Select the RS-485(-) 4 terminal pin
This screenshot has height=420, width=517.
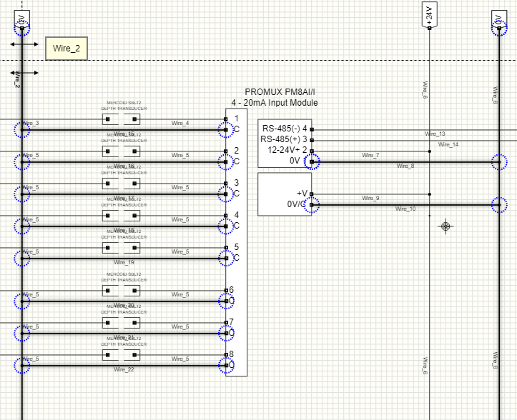[x=312, y=129]
